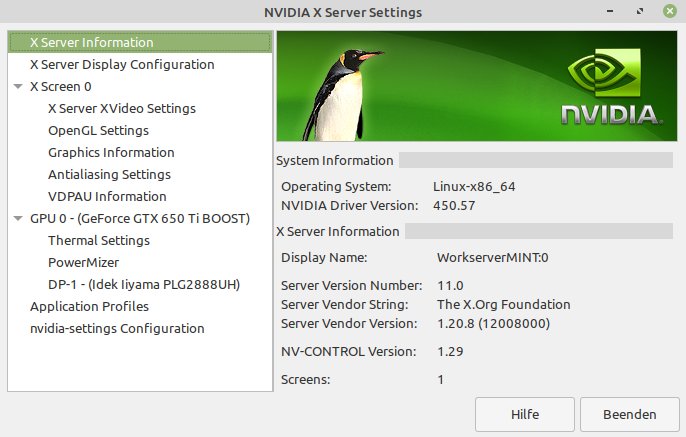Open Antialiasing Settings page

(109, 175)
